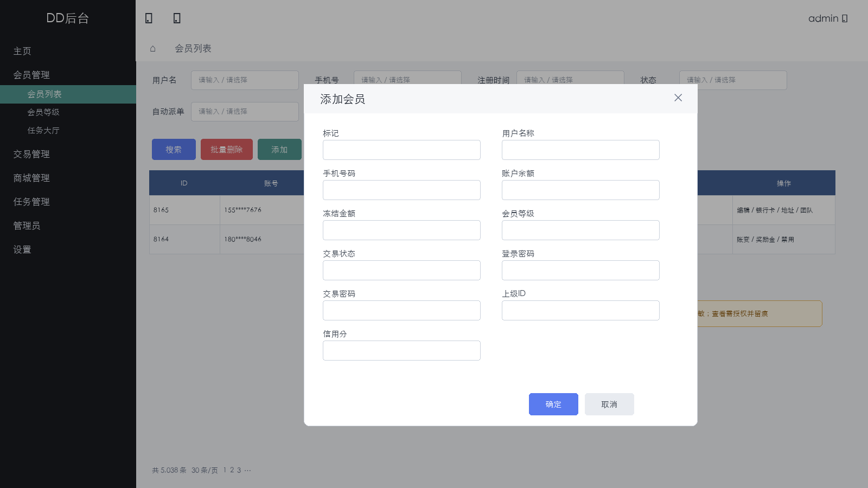868x488 pixels.
Task: Close the 添加会员 dialog with the X
Action: coord(678,98)
